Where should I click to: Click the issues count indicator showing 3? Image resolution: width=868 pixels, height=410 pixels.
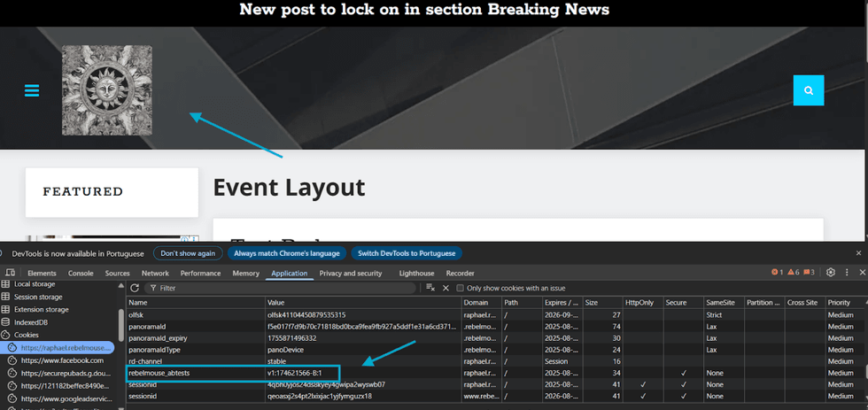point(809,272)
